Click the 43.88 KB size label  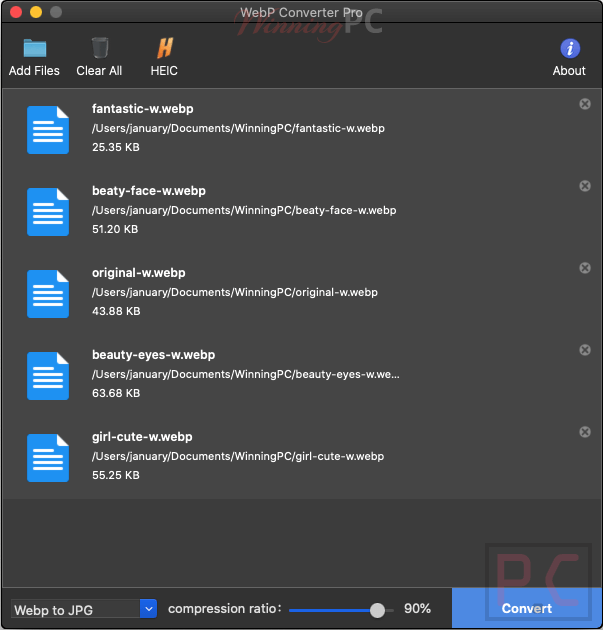point(116,311)
